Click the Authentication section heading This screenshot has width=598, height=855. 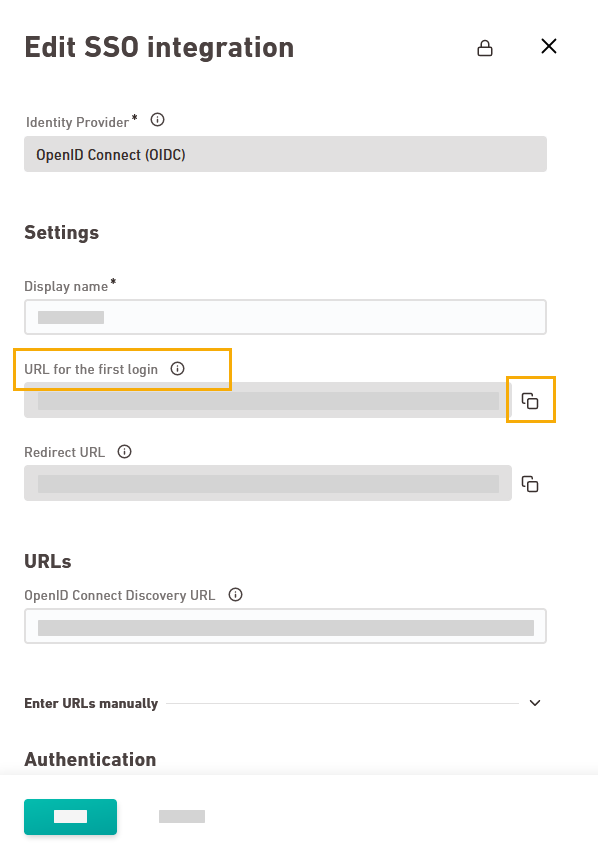90,759
